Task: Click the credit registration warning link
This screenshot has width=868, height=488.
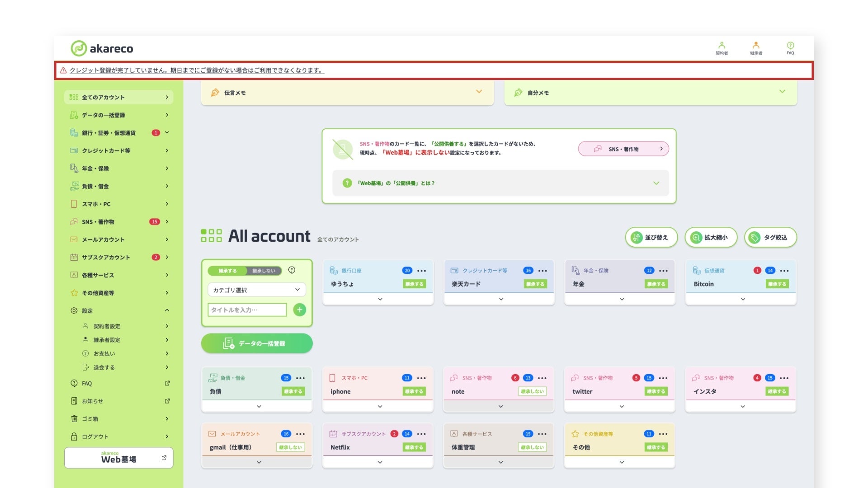Action: [x=197, y=70]
